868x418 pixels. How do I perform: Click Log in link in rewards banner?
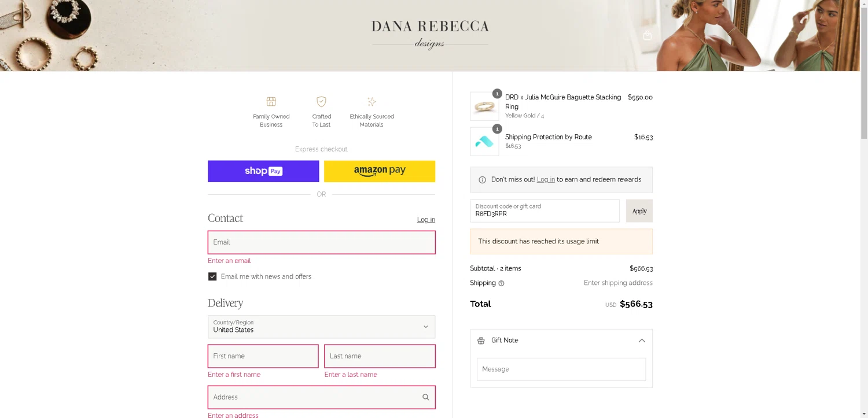click(x=546, y=180)
